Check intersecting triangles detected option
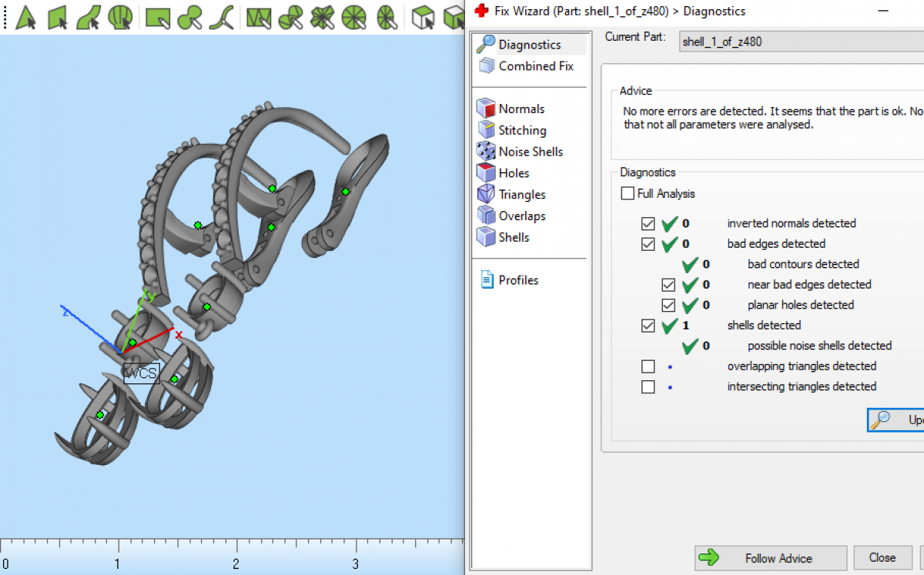 648,387
